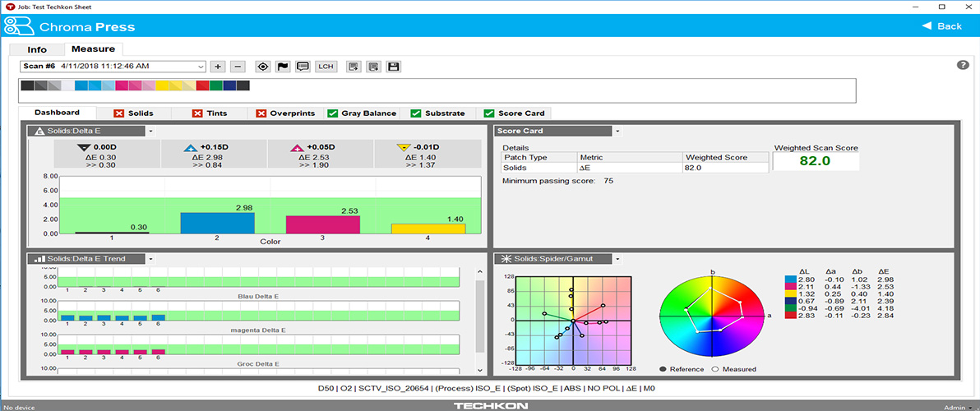Click the TECHKON logo in the footer
Screen dimensions: 980x411
point(490,406)
